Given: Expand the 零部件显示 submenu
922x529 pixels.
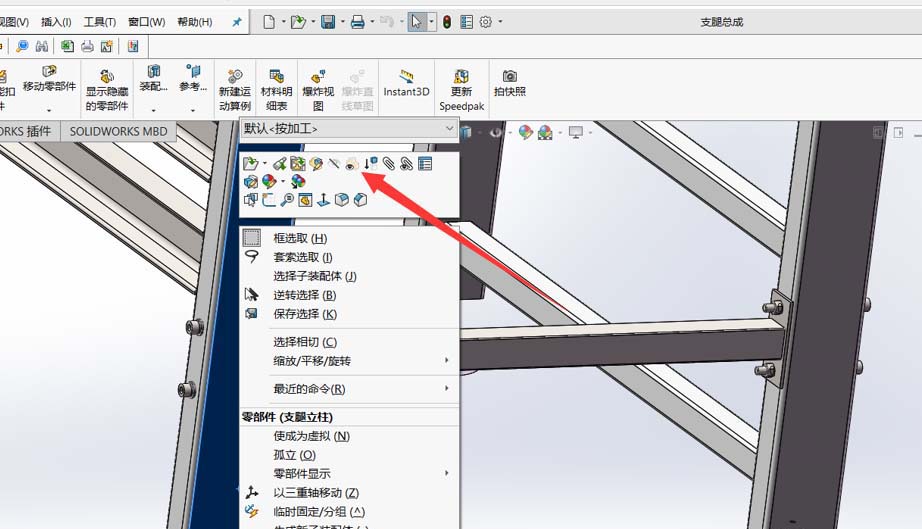Looking at the screenshot, I should click(x=349, y=474).
